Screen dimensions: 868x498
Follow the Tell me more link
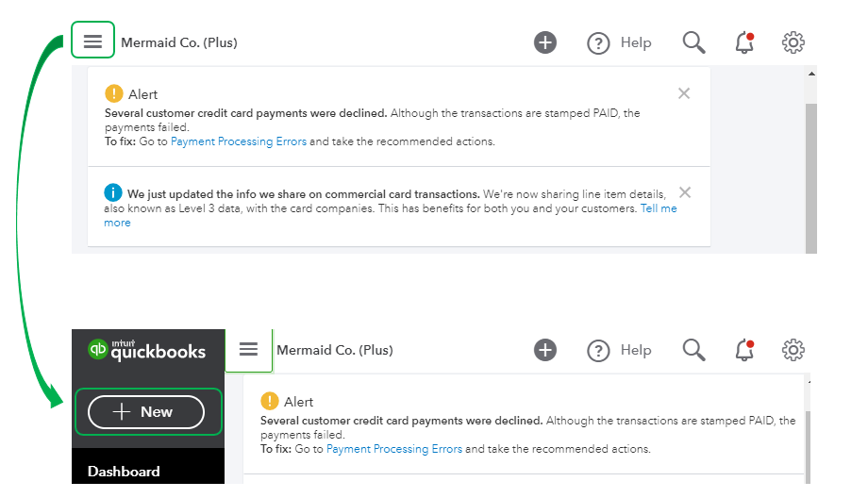tap(658, 208)
